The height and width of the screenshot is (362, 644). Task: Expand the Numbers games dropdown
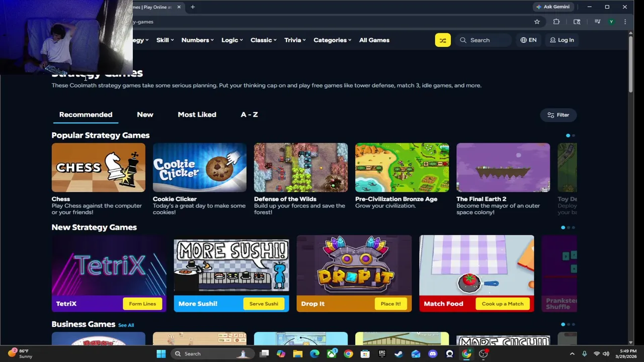point(197,40)
